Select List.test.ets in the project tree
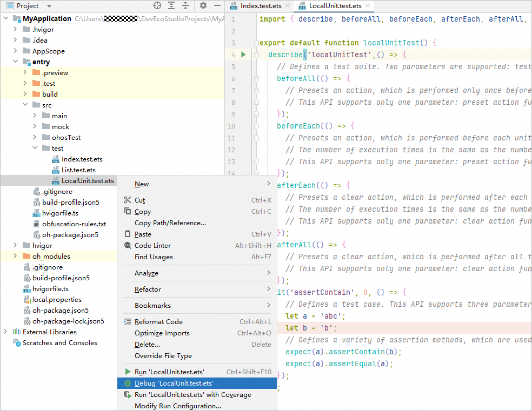This screenshot has width=532, height=411. (78, 170)
